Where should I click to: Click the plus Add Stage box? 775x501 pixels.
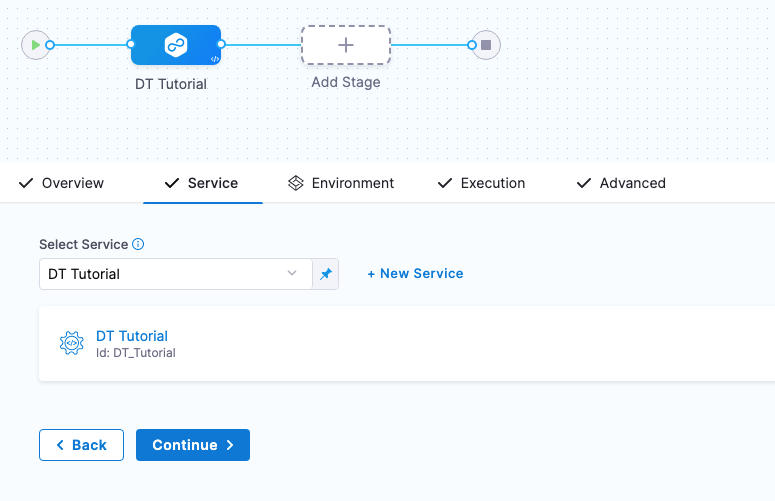(345, 45)
